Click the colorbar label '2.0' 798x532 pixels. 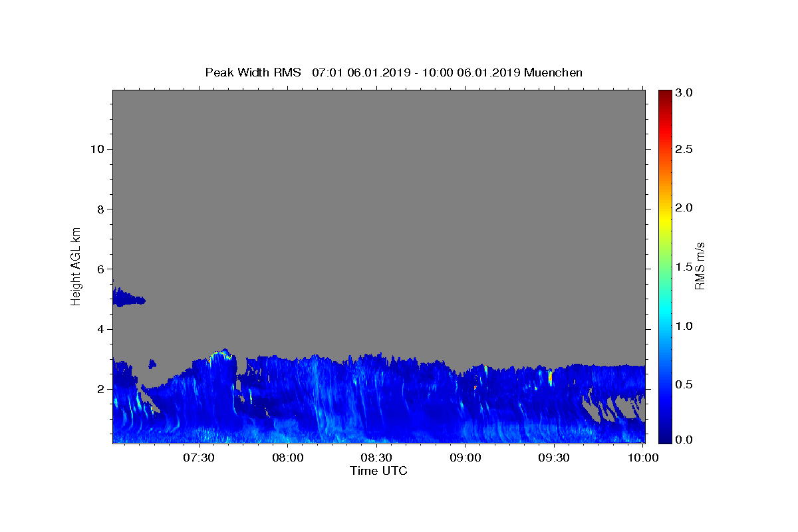pyautogui.click(x=684, y=207)
